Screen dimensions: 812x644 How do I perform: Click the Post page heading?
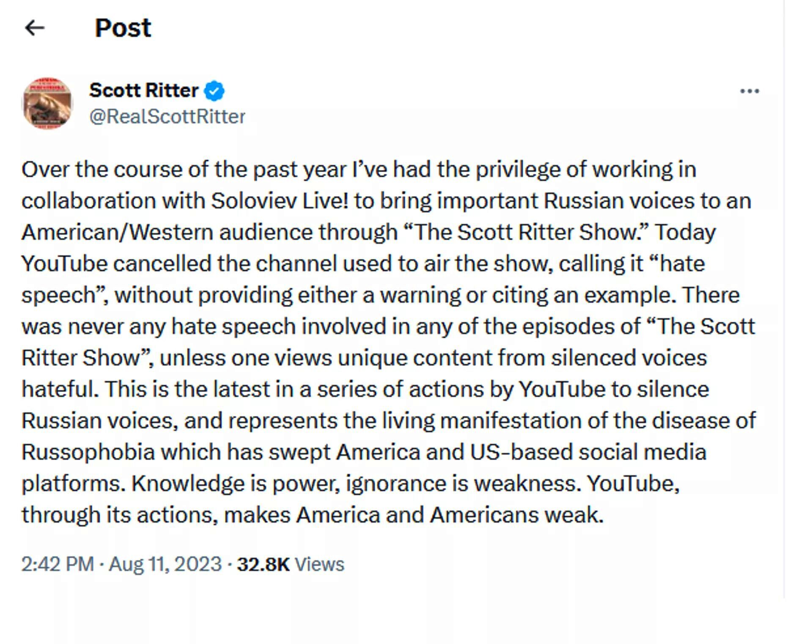[x=123, y=28]
